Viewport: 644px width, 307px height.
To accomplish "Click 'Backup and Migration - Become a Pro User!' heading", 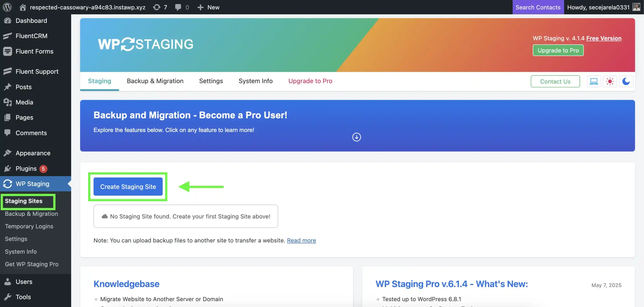I will tap(190, 115).
